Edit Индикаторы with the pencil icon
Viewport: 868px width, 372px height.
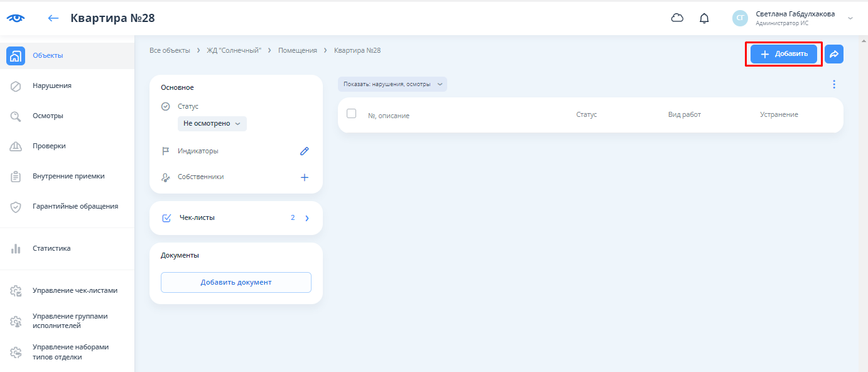(x=305, y=151)
